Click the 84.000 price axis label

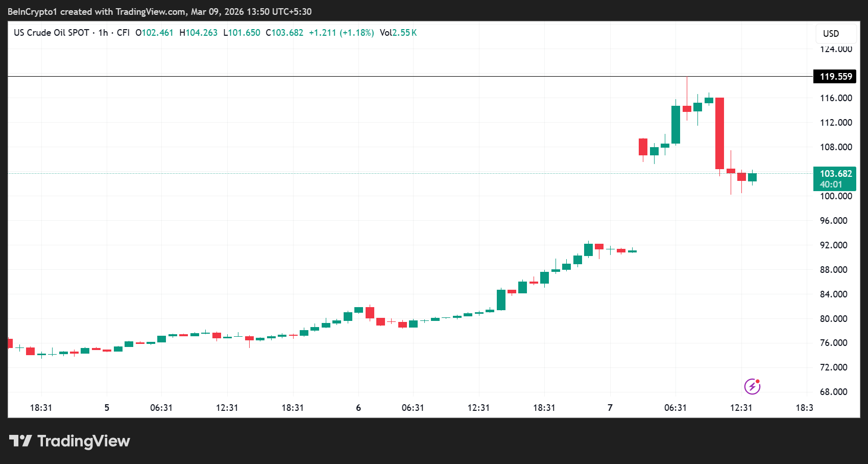pos(834,294)
